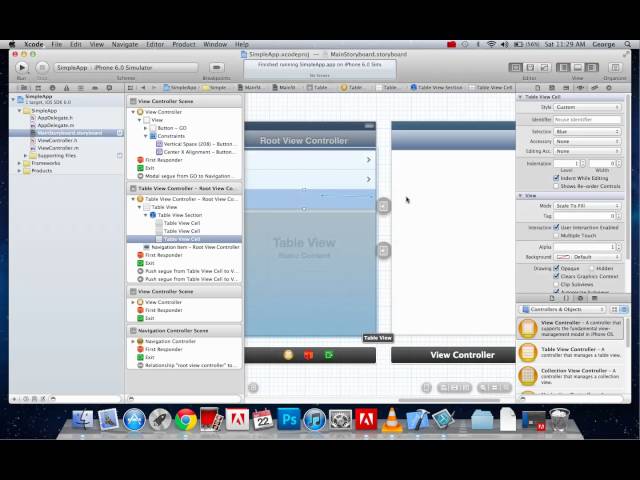This screenshot has height=480, width=640.
Task: Select AppDelegate.h in project navigator
Action: (56, 118)
